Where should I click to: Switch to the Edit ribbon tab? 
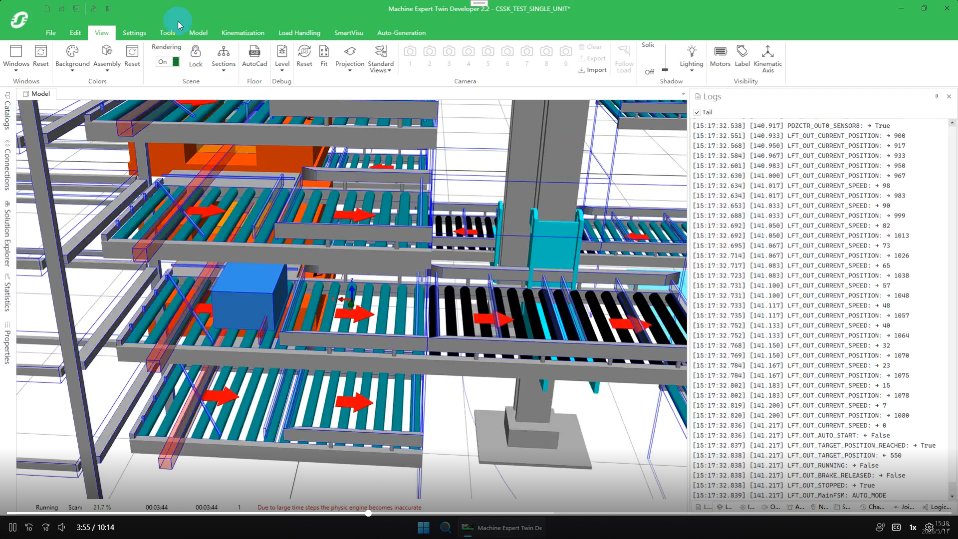[x=75, y=32]
